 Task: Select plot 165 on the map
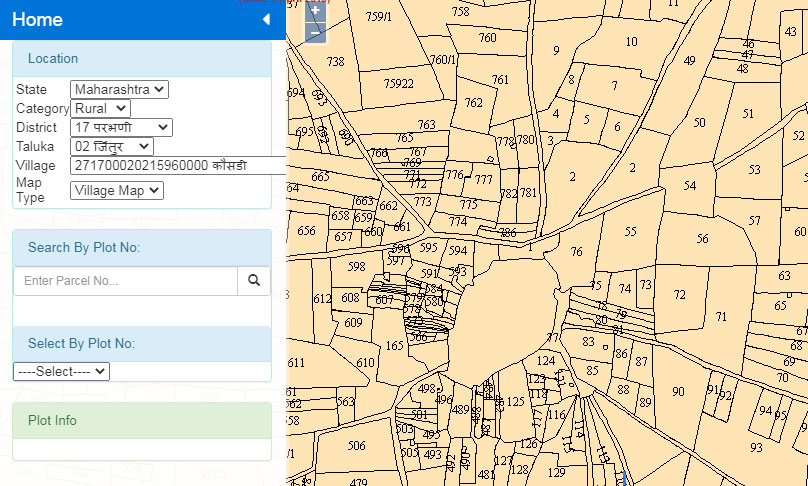pos(395,346)
